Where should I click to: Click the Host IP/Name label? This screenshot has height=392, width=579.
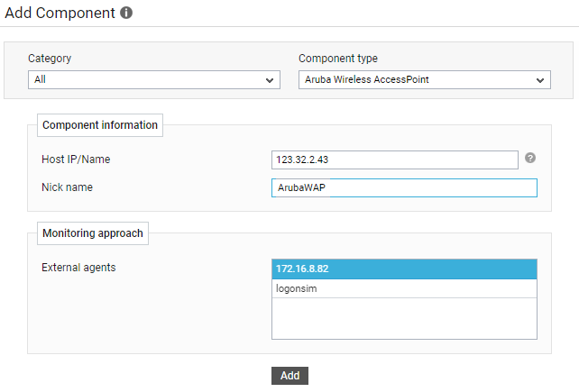(x=76, y=160)
